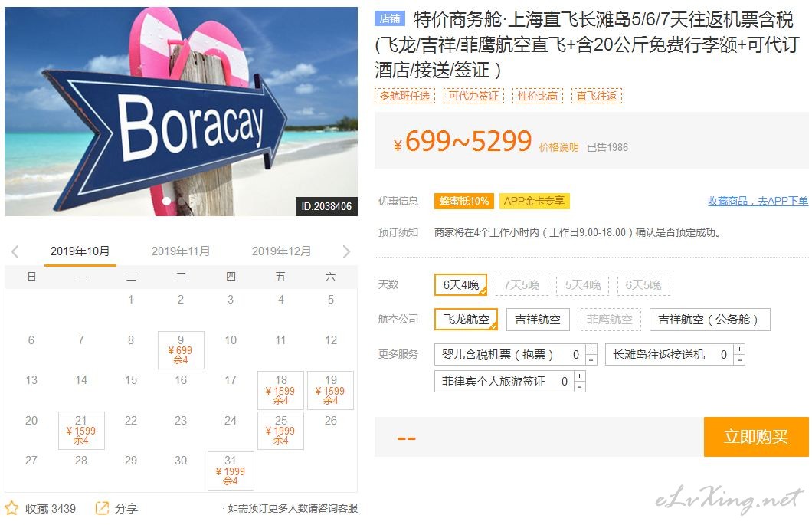Go to next month in calendar
This screenshot has width=812, height=525.
click(x=346, y=252)
